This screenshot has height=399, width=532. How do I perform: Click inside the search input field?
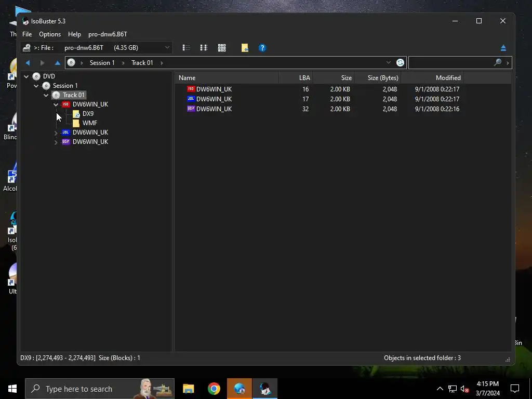(450, 62)
